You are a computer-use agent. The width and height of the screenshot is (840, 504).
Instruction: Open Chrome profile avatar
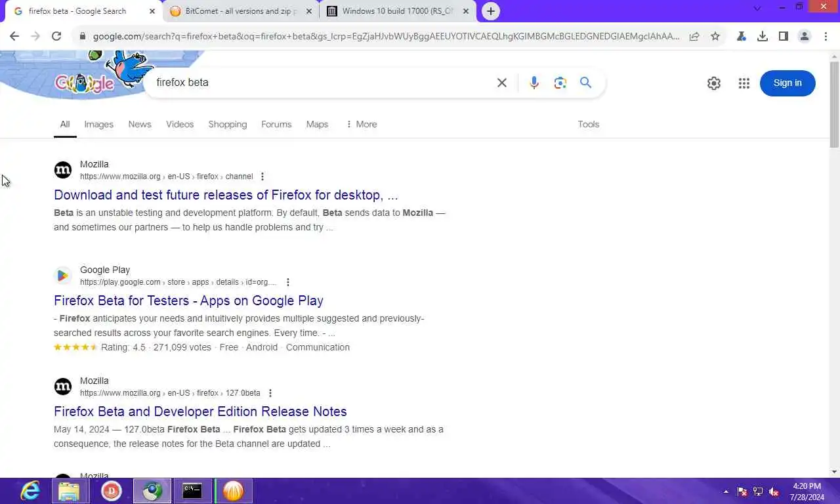[805, 36]
